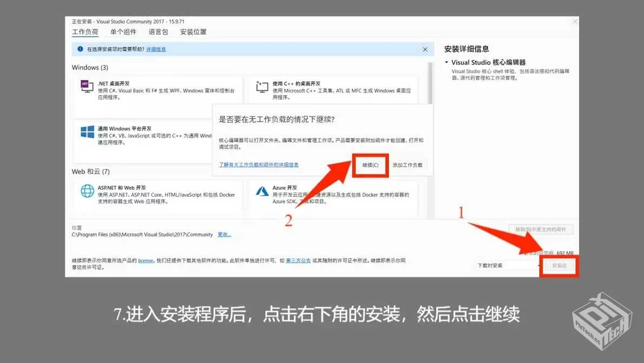The width and height of the screenshot is (644, 363).
Task: Switch to the 单个组件 tab
Action: click(x=123, y=32)
